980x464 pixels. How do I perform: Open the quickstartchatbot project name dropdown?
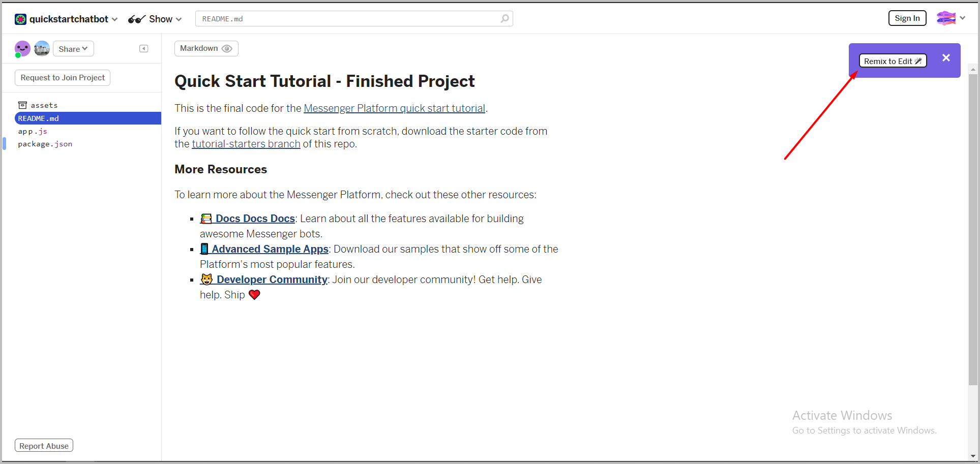point(73,19)
